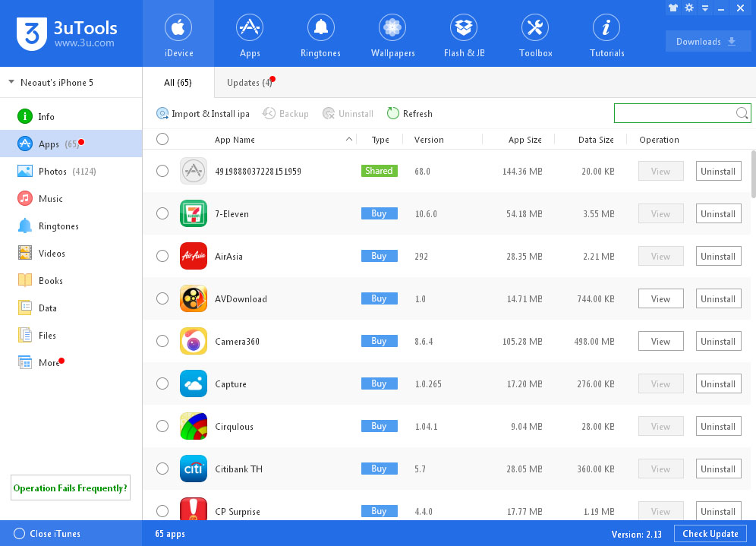
Task: Select the AVDownload app radio button
Action: pos(162,298)
